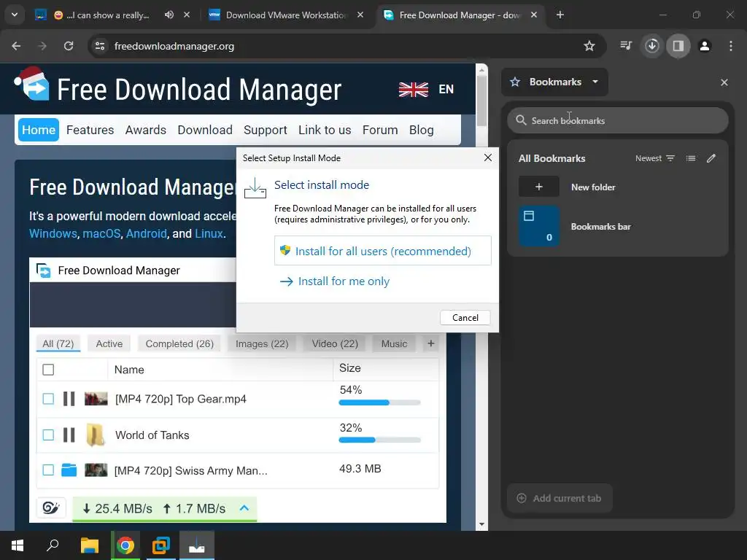Open a new browser tab
The image size is (747, 560).
560,15
